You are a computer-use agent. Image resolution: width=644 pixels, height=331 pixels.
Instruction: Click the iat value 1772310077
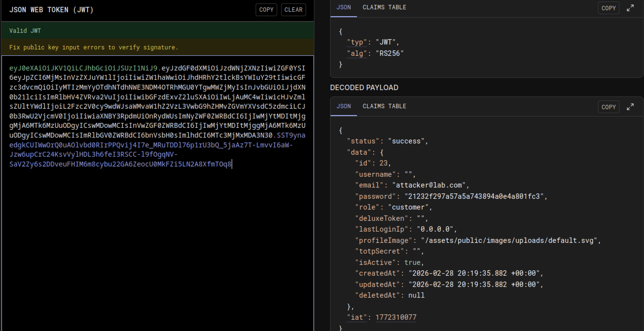[x=396, y=317]
